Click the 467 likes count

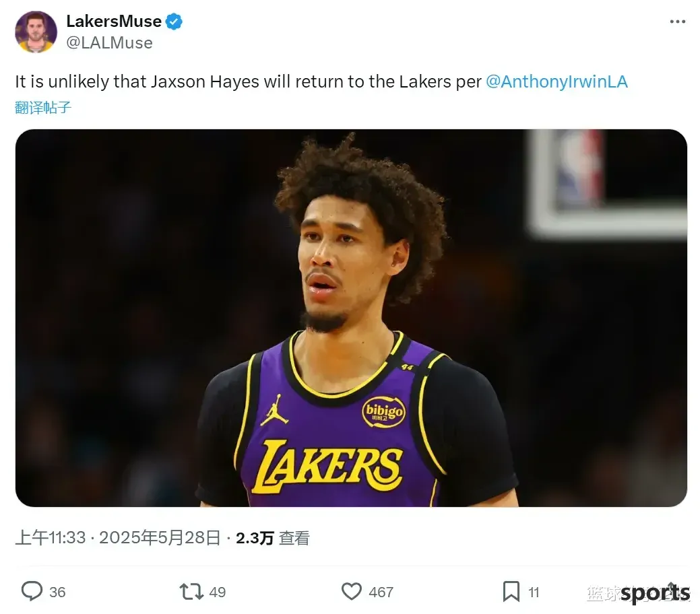point(381,592)
